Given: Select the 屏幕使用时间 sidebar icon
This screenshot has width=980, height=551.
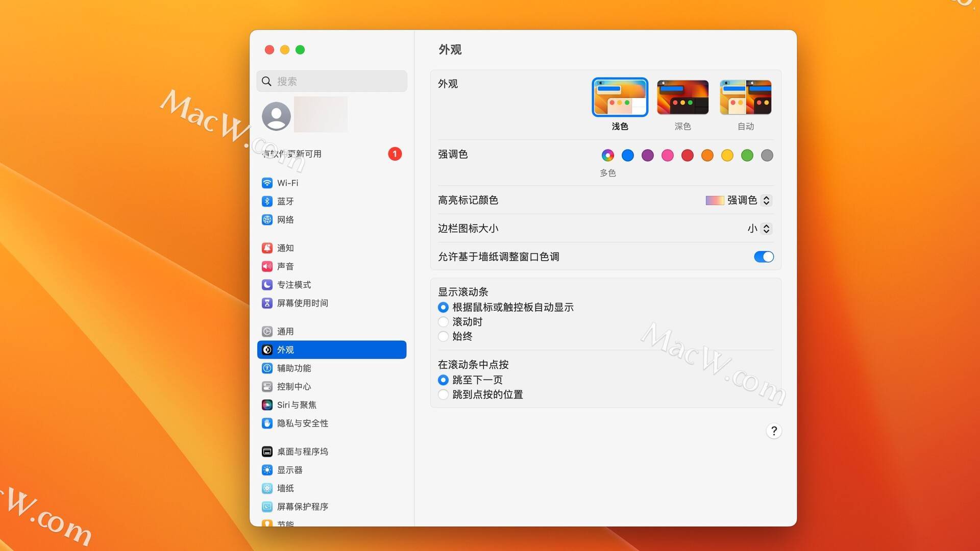Looking at the screenshot, I should click(267, 303).
